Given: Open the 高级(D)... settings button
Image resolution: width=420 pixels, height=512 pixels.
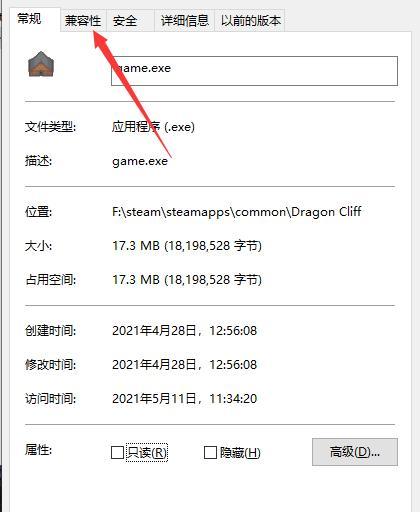Looking at the screenshot, I should click(355, 452).
